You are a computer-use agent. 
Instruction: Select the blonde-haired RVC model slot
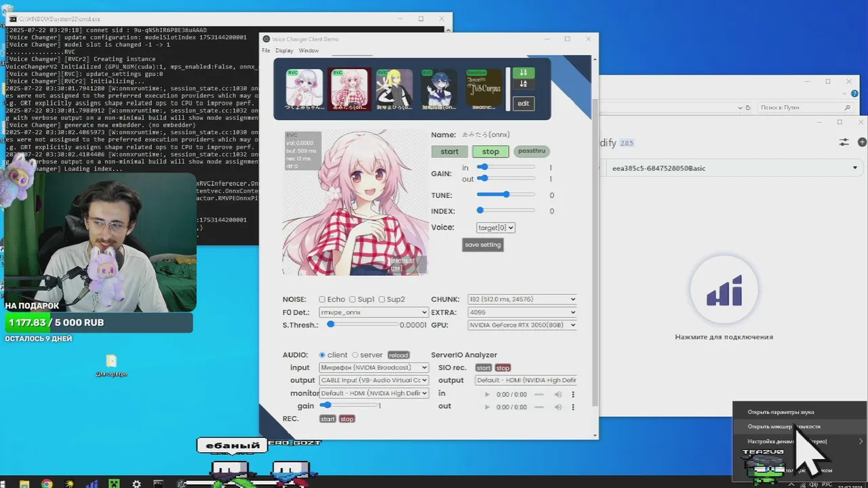pos(394,89)
